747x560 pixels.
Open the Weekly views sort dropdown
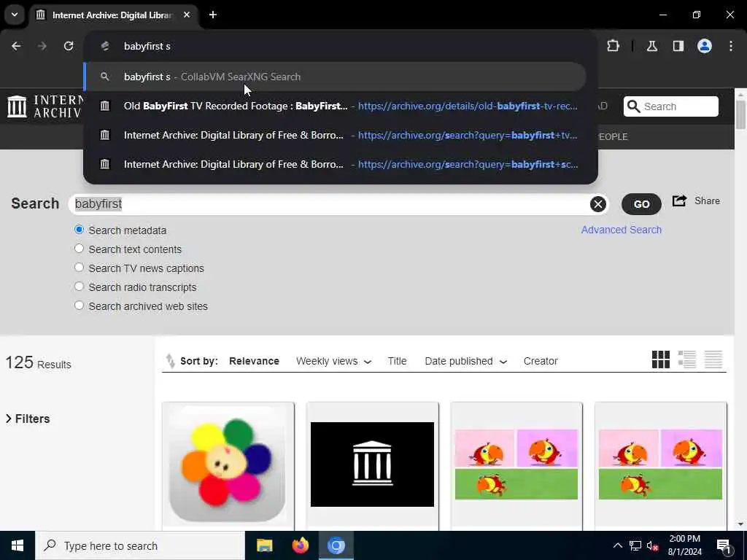coord(333,361)
